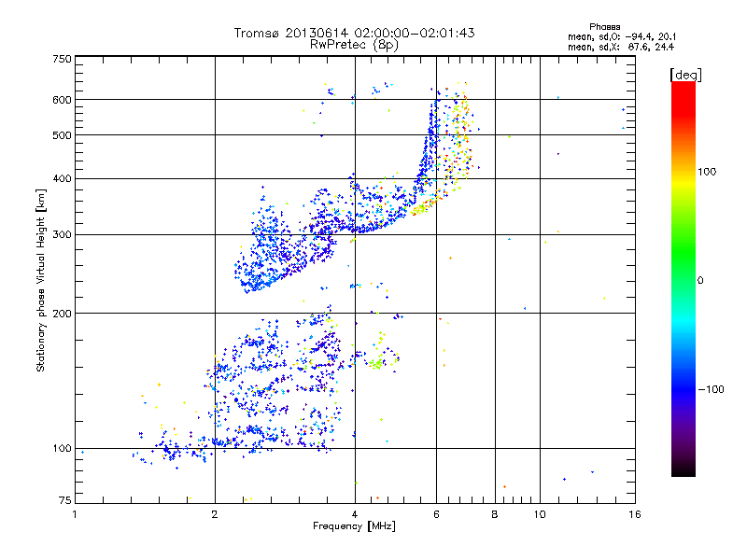Click the y-axis tick label '600'
This screenshot has height=560, width=747.
(63, 100)
